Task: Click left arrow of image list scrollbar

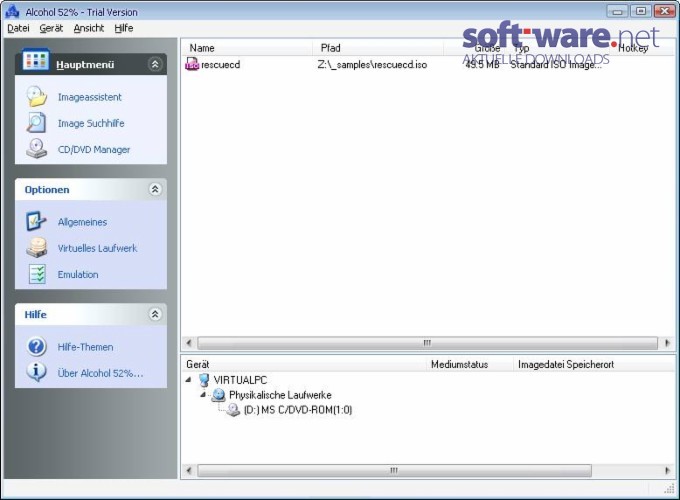Action: 189,343
